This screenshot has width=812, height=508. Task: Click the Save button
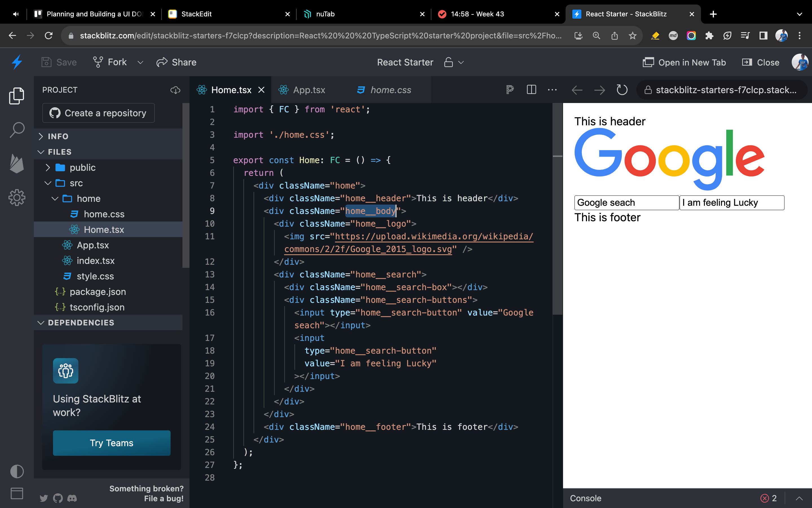59,62
